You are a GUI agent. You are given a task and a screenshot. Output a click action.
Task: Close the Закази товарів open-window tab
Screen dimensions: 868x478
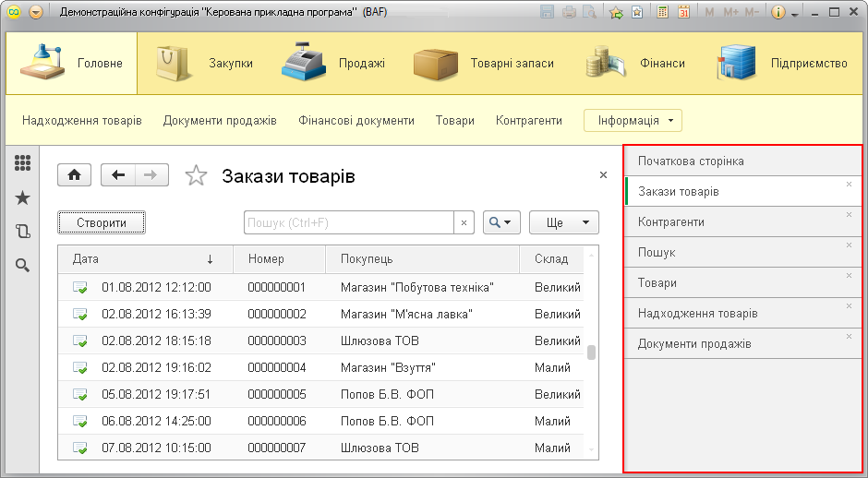click(850, 185)
